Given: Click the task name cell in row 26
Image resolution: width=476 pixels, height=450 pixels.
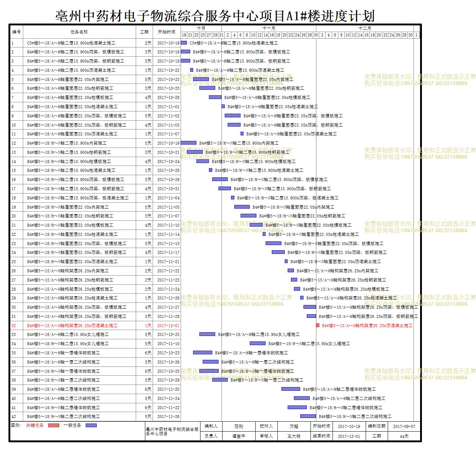Looking at the screenshot, I should (x=79, y=271).
